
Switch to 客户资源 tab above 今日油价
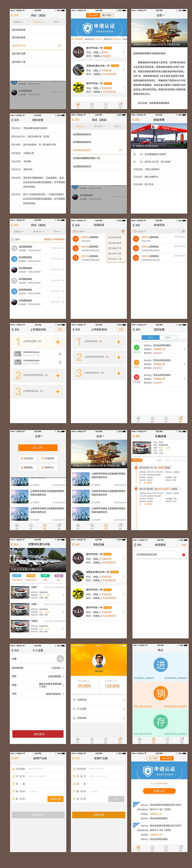pos(107,15)
